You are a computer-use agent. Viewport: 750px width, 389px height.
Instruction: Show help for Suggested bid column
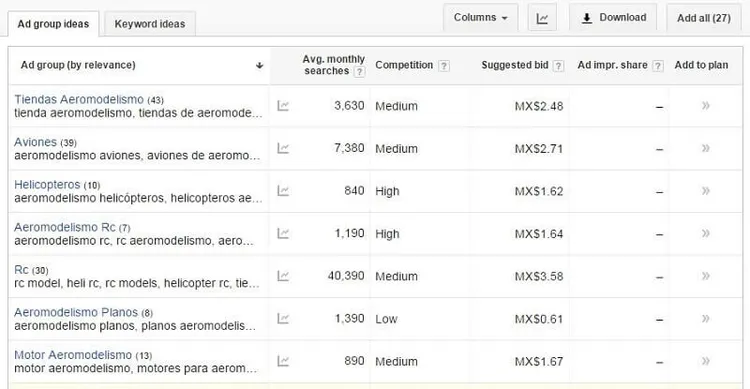pyautogui.click(x=558, y=66)
